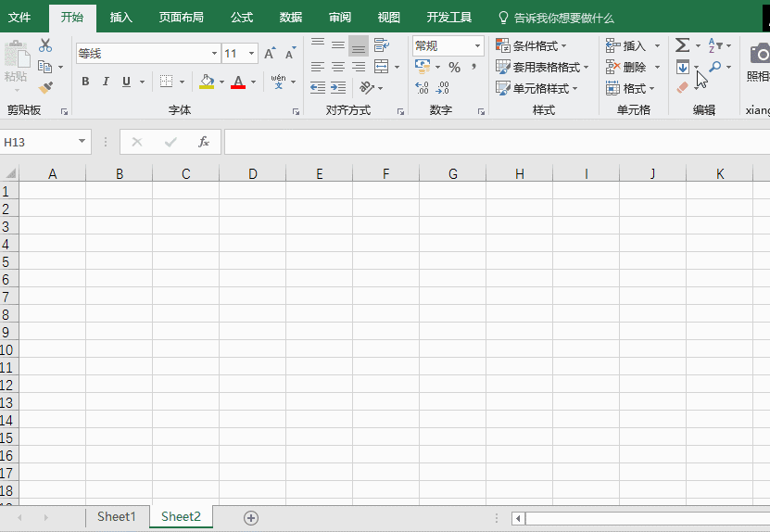The width and height of the screenshot is (770, 532).
Task: Expand the Name Box dropdown arrow
Action: [x=82, y=142]
